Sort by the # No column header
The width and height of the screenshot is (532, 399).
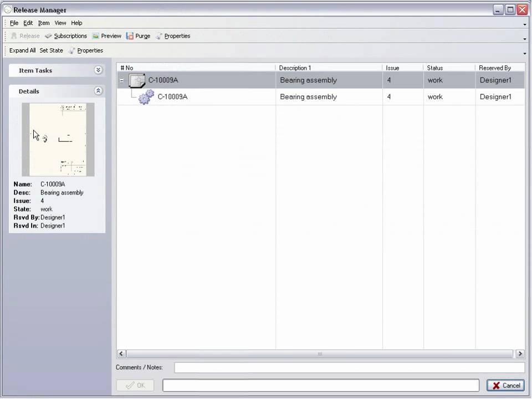tap(196, 68)
